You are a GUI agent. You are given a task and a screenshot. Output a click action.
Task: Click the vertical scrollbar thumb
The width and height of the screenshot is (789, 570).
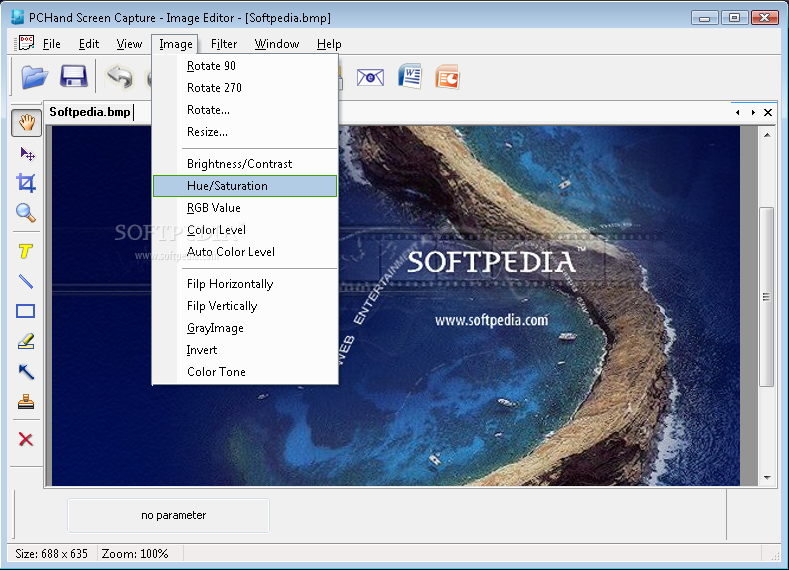(x=766, y=297)
